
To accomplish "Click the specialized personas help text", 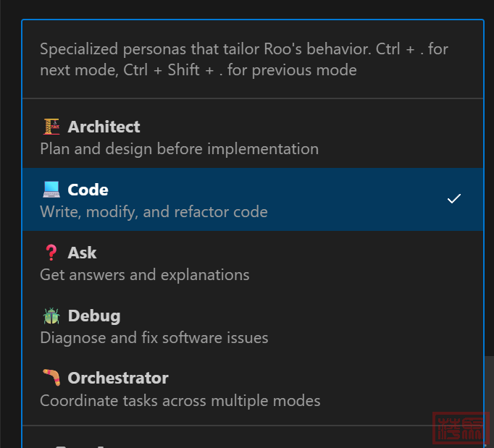I will tap(243, 59).
